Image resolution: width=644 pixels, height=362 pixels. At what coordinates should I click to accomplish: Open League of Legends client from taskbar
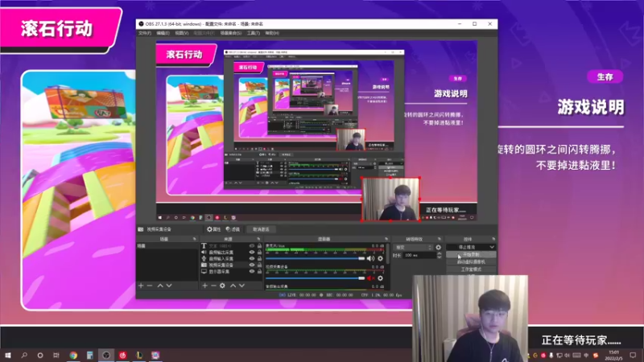pos(138,355)
